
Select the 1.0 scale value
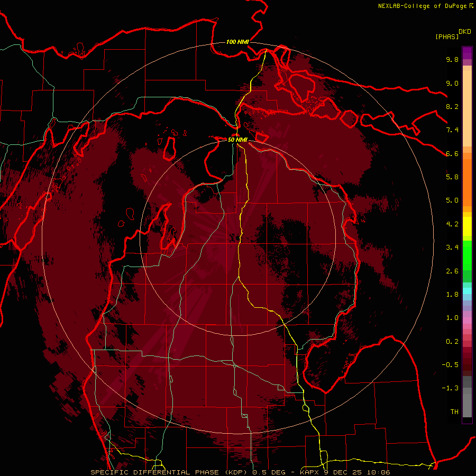(452, 318)
